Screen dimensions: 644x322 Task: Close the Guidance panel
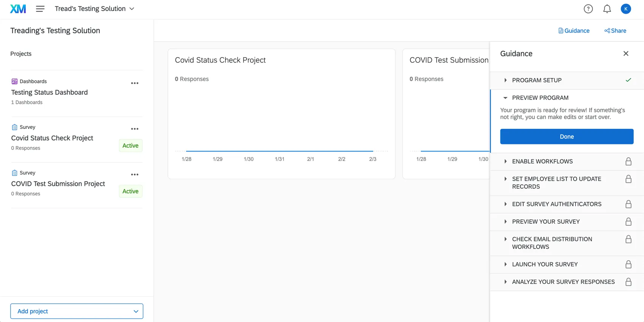click(626, 53)
